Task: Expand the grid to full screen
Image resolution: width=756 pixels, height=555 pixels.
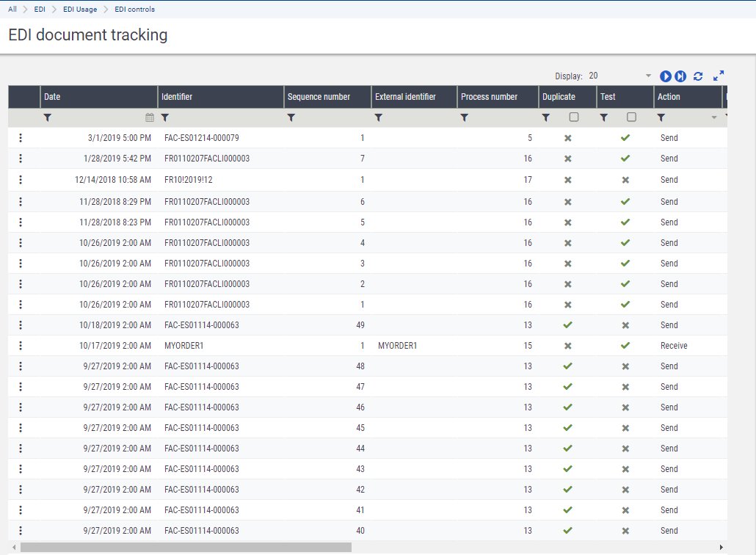Action: tap(719, 76)
